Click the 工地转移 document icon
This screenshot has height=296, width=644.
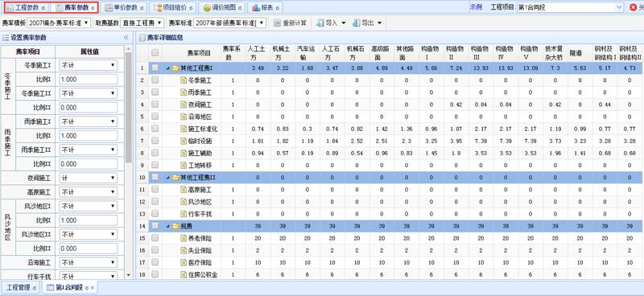click(x=184, y=165)
